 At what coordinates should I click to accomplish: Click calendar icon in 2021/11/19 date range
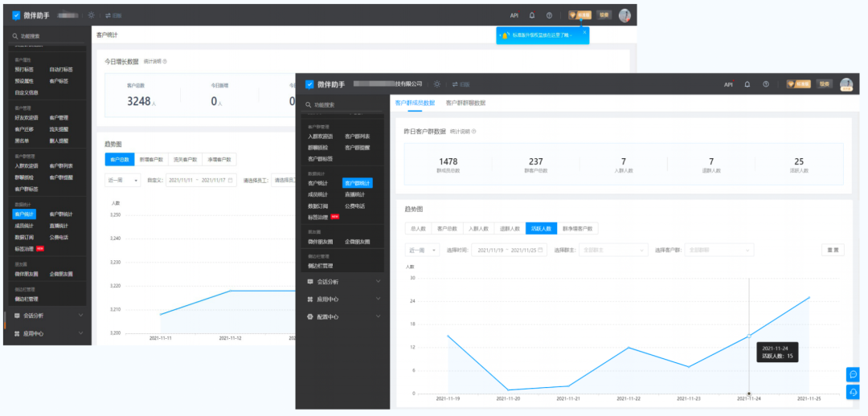[x=541, y=251]
